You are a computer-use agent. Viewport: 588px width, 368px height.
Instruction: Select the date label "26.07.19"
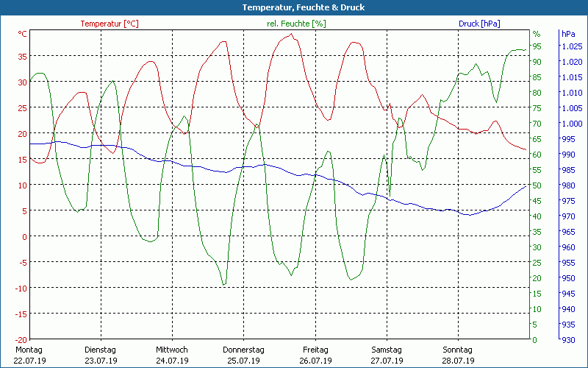(x=315, y=361)
